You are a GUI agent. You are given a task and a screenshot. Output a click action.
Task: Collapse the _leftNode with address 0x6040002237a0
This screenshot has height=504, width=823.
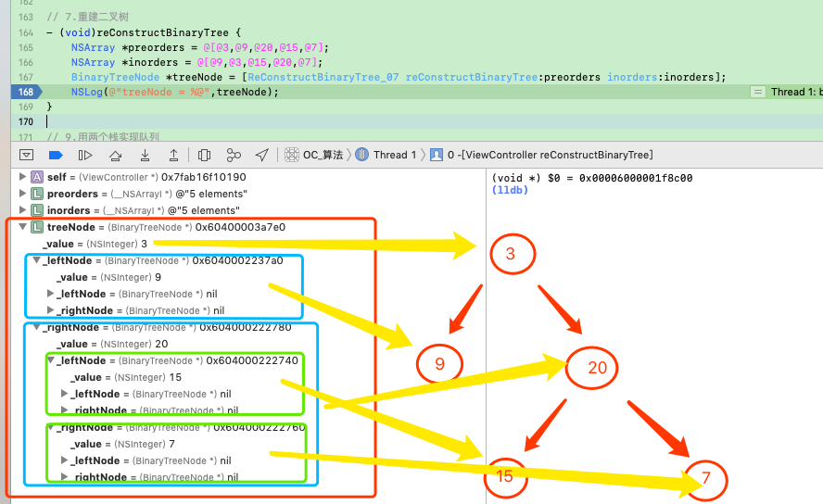click(37, 260)
